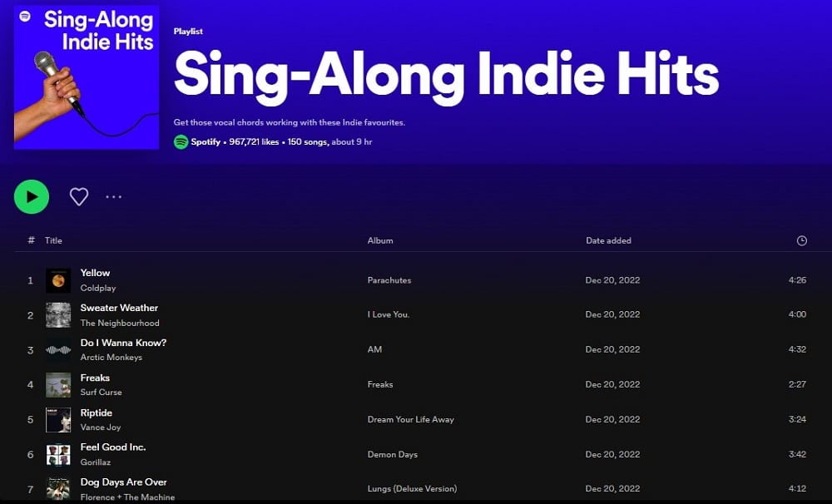The image size is (832, 504).
Task: Open artist Surf Curse
Action: tap(102, 392)
